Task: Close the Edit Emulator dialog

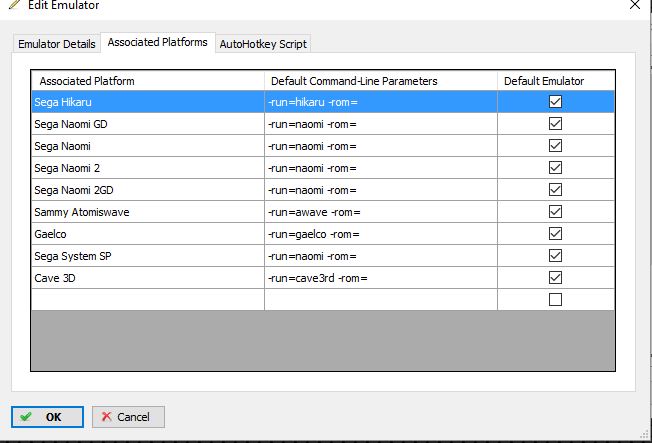Action: [635, 5]
